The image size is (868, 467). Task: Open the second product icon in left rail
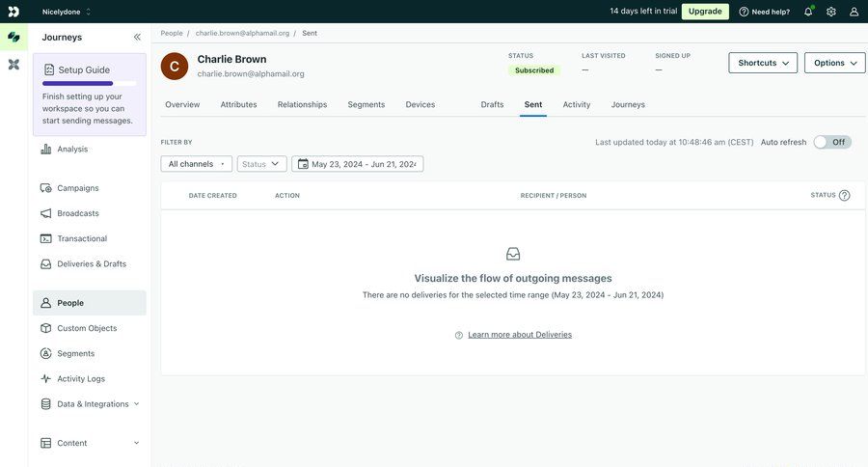pyautogui.click(x=14, y=64)
